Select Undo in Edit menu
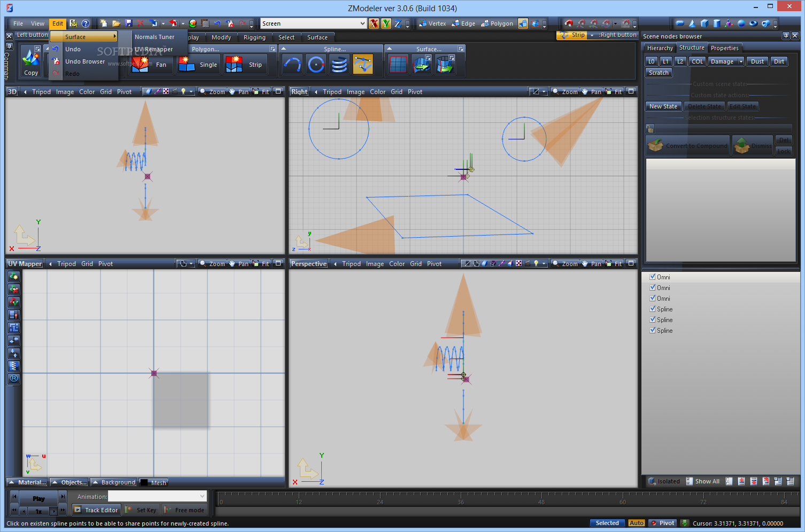 [73, 49]
